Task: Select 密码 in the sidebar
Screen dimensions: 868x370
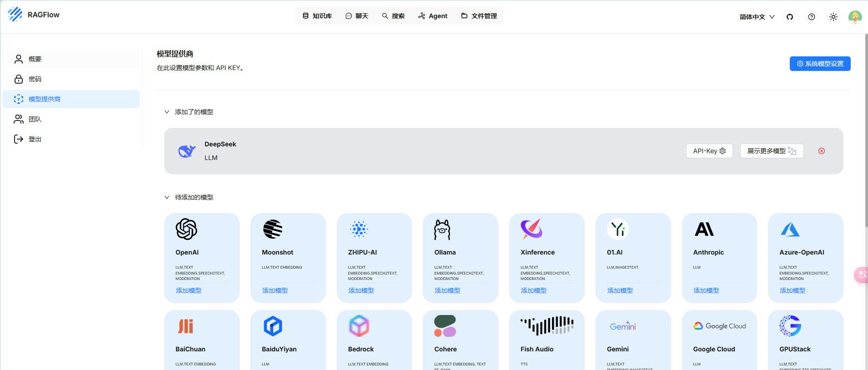Action: coord(71,79)
